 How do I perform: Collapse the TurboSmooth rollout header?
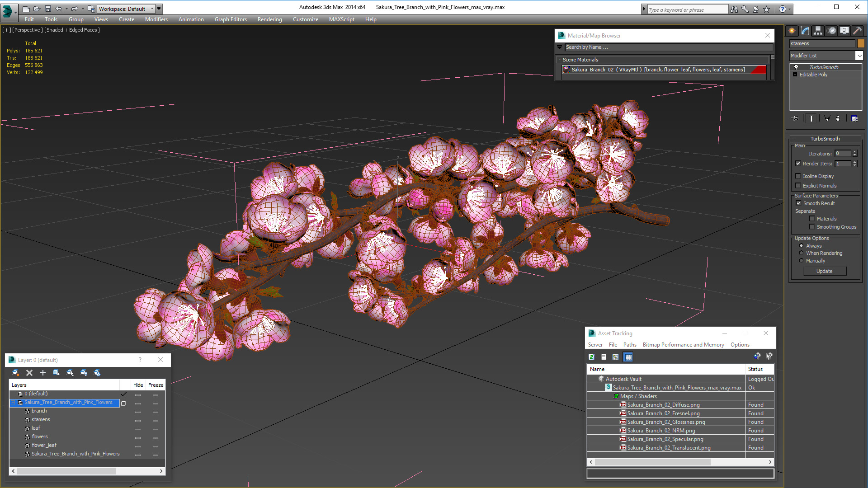coord(825,139)
